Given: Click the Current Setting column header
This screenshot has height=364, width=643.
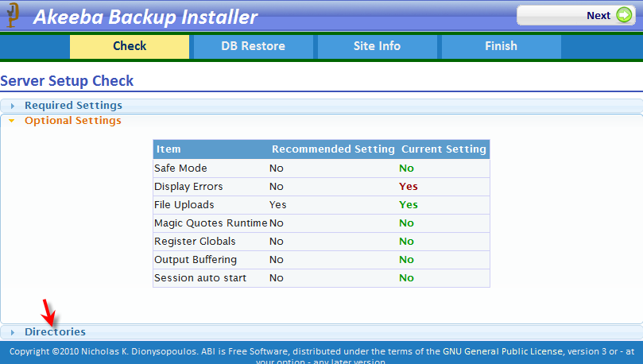Looking at the screenshot, I should tap(444, 149).
